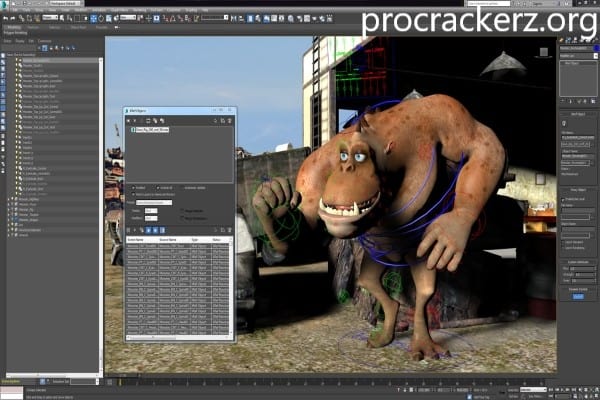Click the Polygon Modeling ribbon panel label
The height and width of the screenshot is (400, 600).
(x=15, y=33)
